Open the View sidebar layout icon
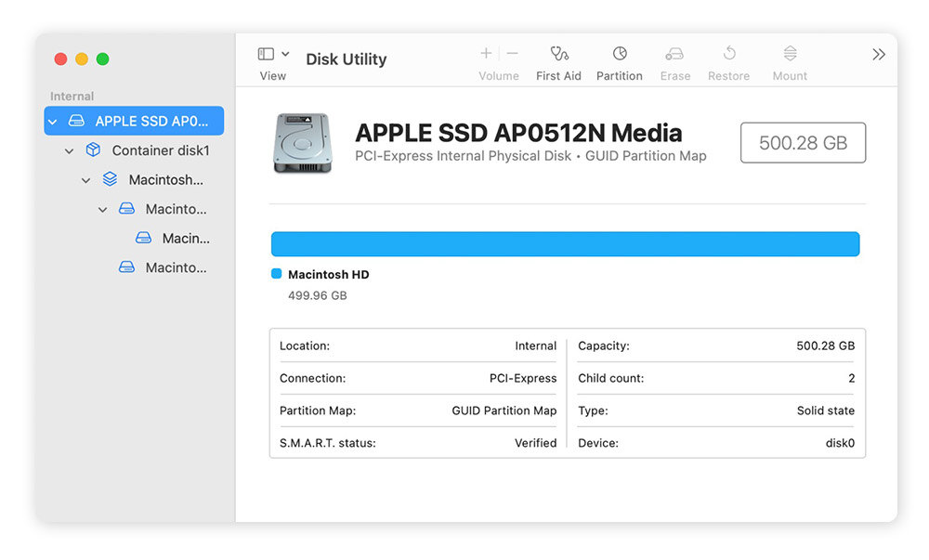This screenshot has height=560, width=929. [266, 54]
